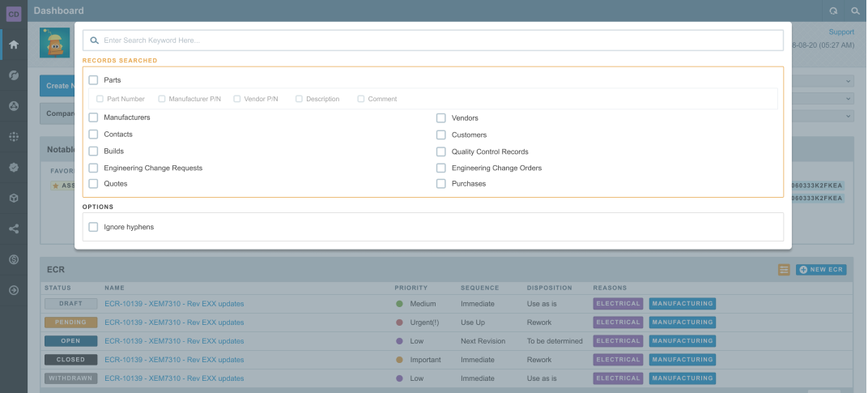Screen dimensions: 868x393
Task: Expand the third dropdown right of the dialog
Action: [x=822, y=115]
